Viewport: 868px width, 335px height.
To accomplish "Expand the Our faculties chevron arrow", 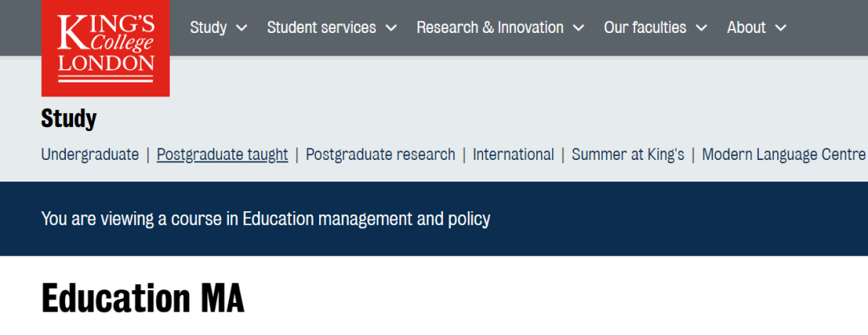I will click(702, 28).
